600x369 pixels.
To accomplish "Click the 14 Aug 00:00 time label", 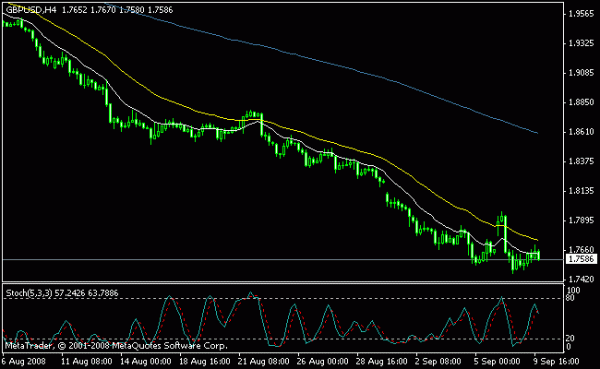I will pos(145,361).
